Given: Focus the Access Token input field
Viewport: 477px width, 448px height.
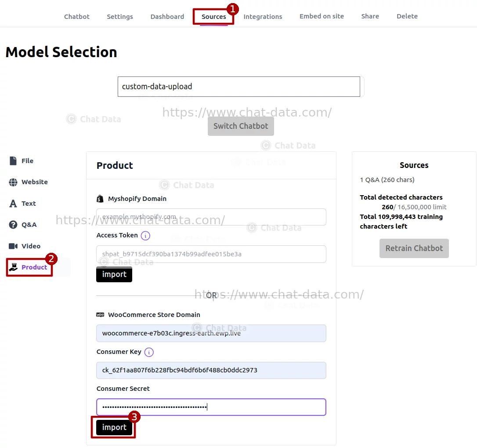Looking at the screenshot, I should click(x=211, y=254).
